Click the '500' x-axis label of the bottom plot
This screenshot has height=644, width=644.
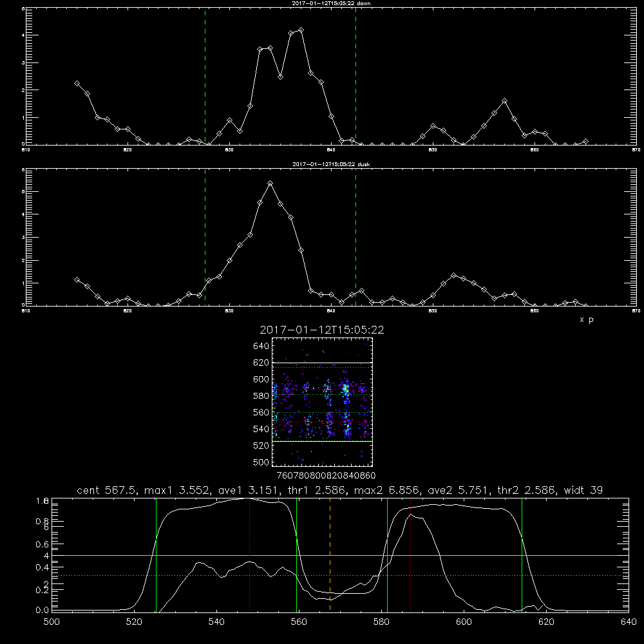(x=52, y=622)
